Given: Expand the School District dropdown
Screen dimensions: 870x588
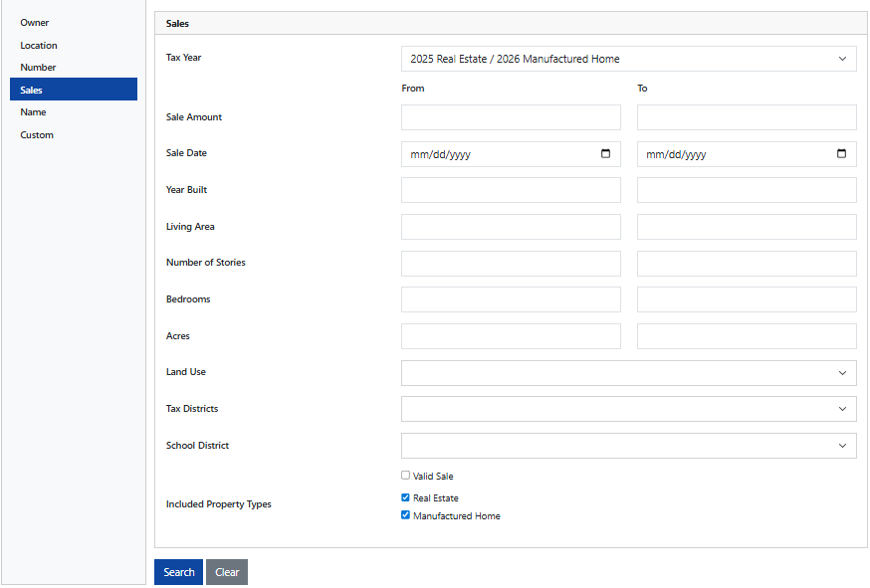Looking at the screenshot, I should pos(628,446).
